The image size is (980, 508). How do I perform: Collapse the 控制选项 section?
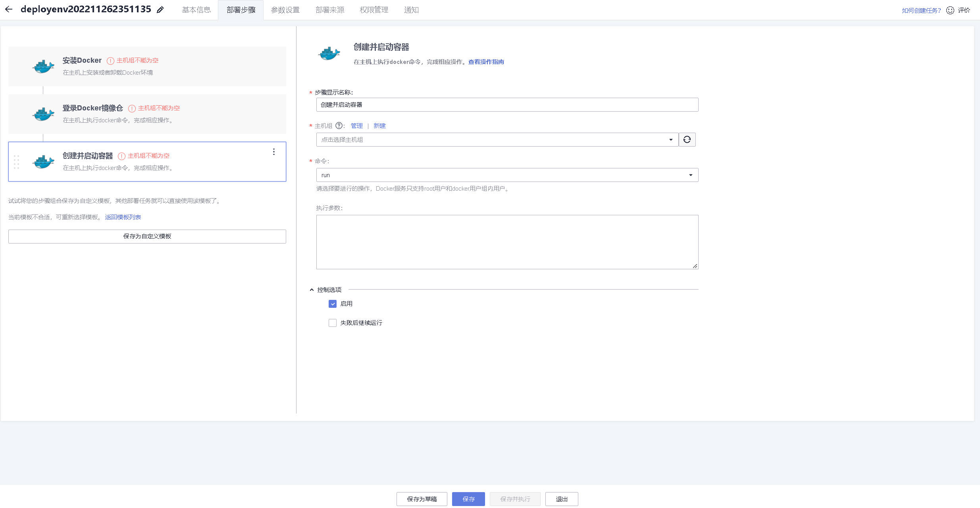(312, 290)
